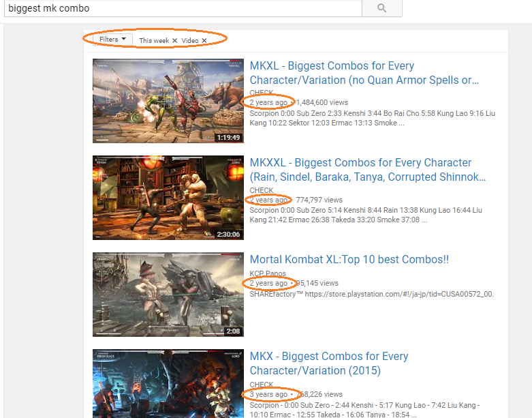
Task: Click description starting 'Scorpion - 0:00 Sub Zero - 2:44'
Action: 364,410
